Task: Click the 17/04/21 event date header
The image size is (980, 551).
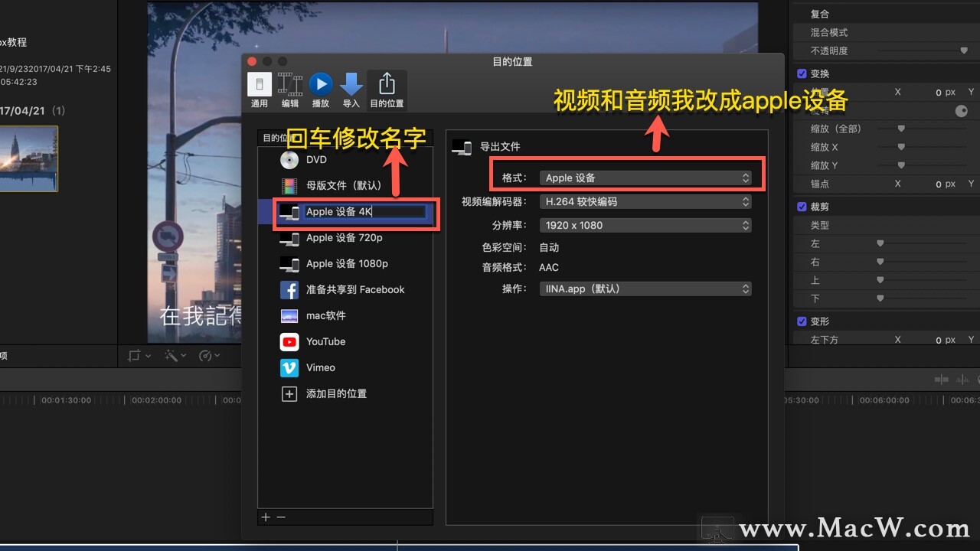Action: tap(21, 111)
